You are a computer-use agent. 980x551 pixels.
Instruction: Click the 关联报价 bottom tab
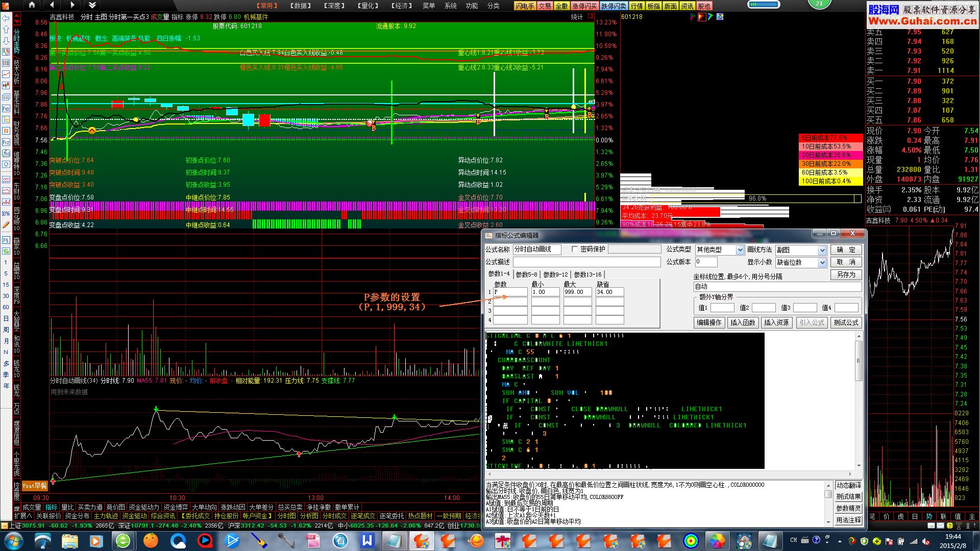tap(49, 516)
